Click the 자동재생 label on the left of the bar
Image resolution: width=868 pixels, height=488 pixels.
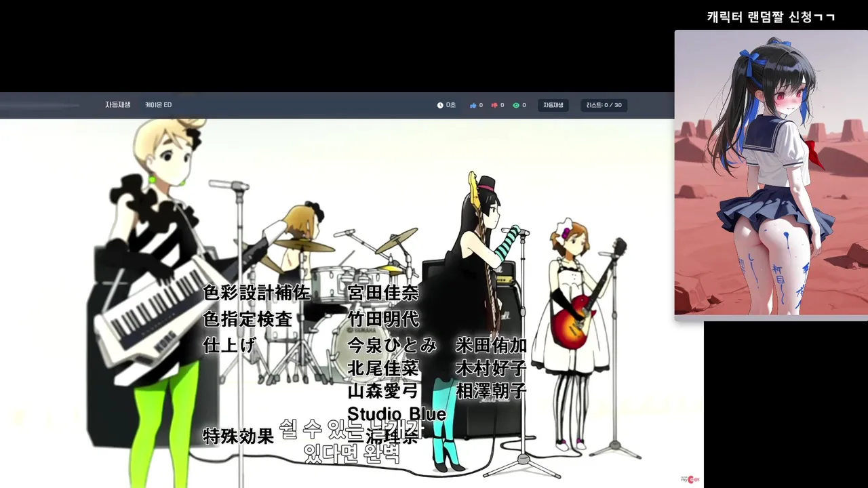(x=118, y=105)
